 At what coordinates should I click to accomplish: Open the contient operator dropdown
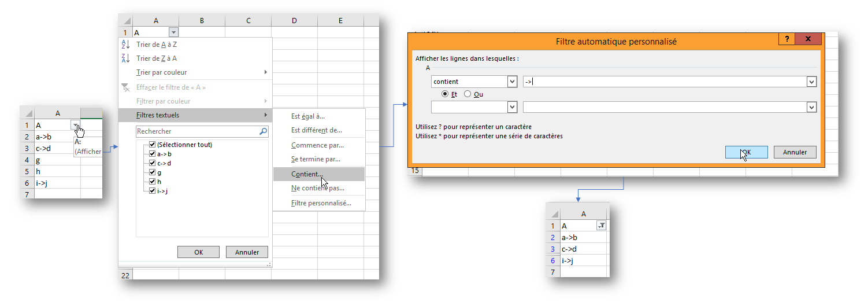(x=512, y=82)
